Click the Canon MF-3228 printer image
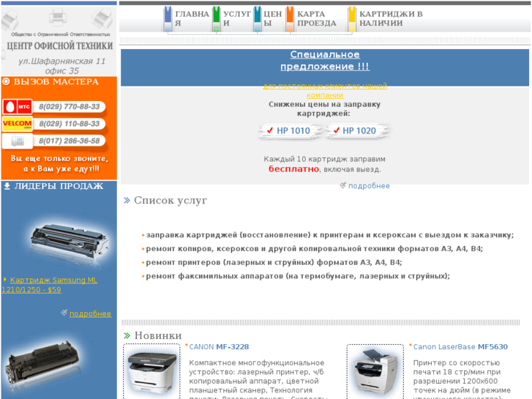Image resolution: width=532 pixels, height=399 pixels. 151,371
